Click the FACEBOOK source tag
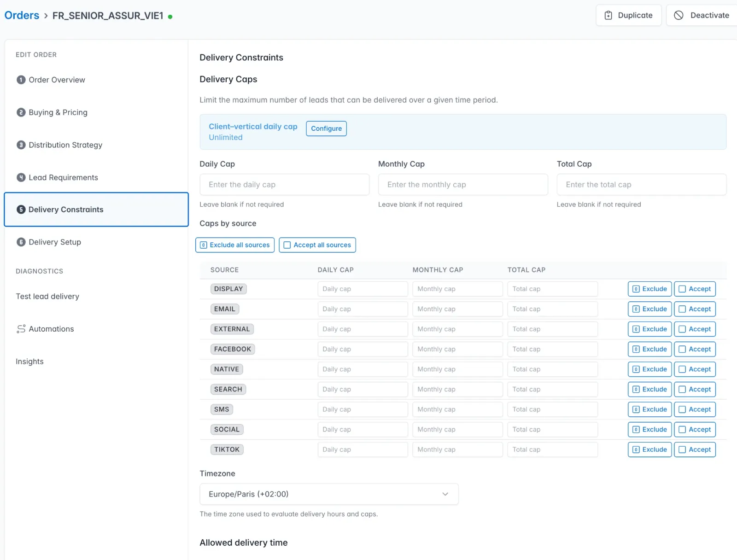737x560 pixels. 233,349
